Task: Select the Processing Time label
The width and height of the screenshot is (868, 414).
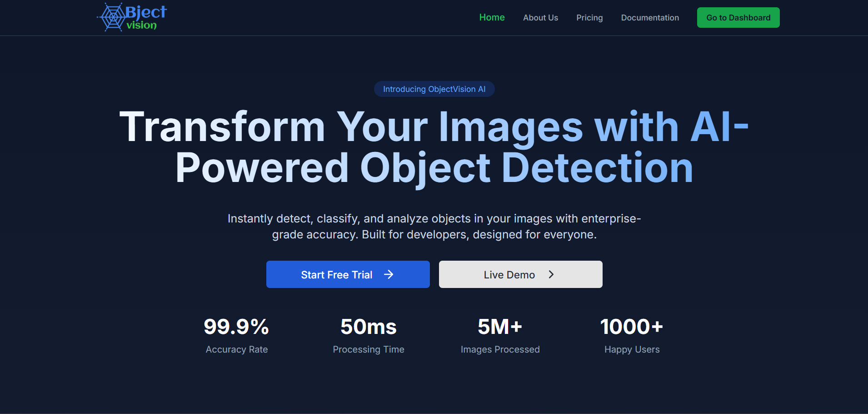Action: [368, 349]
